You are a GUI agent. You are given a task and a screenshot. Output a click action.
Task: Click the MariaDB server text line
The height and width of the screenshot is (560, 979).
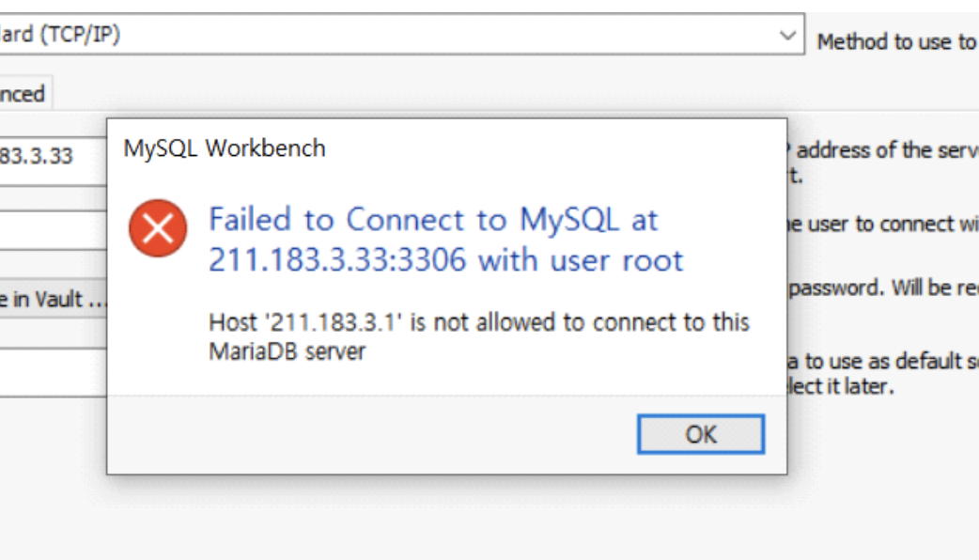(x=287, y=351)
